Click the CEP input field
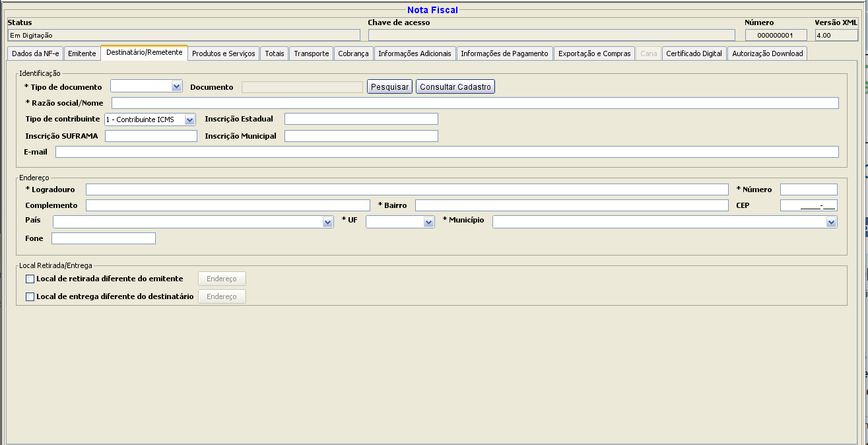Image resolution: width=868 pixels, height=445 pixels. pyautogui.click(x=808, y=205)
